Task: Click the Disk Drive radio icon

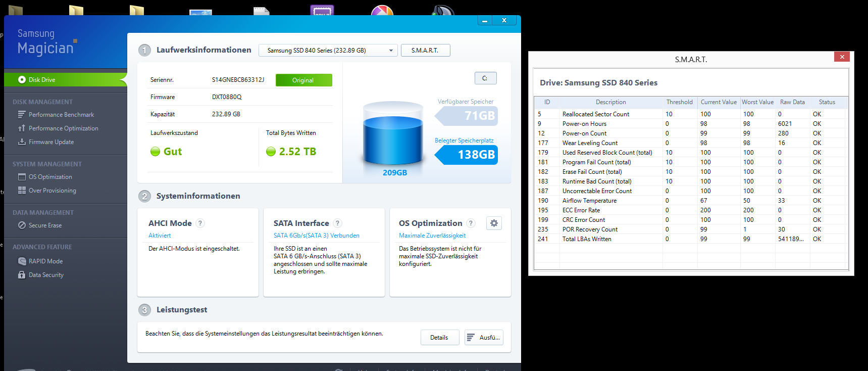Action: click(22, 80)
